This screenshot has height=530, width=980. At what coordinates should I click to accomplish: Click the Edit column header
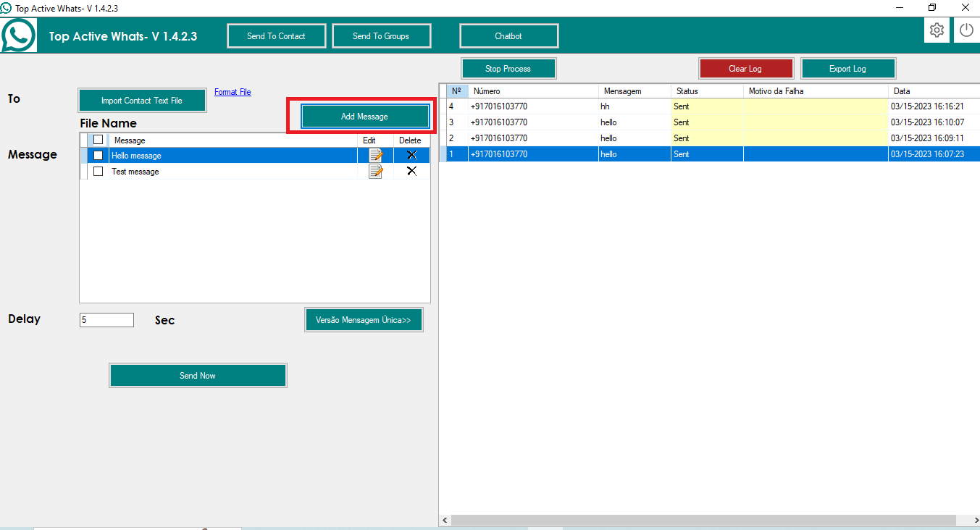(376, 140)
